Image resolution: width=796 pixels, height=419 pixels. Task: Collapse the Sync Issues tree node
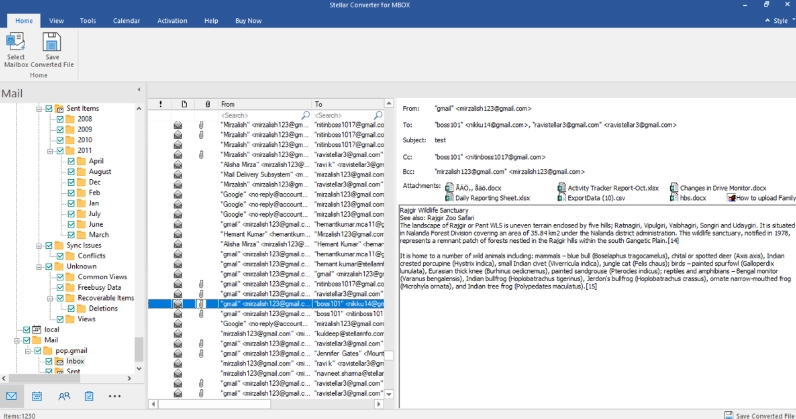(x=39, y=246)
